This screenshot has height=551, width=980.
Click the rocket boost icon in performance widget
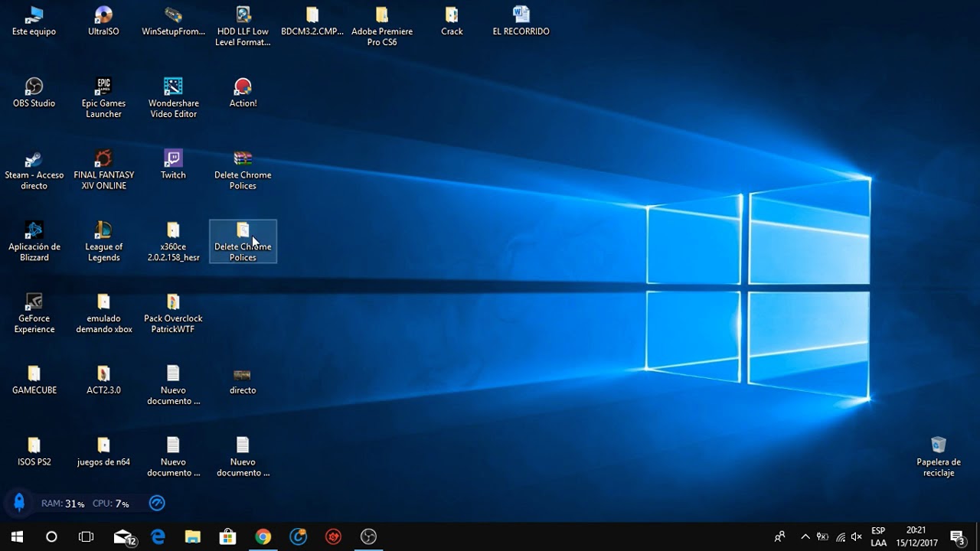(19, 503)
